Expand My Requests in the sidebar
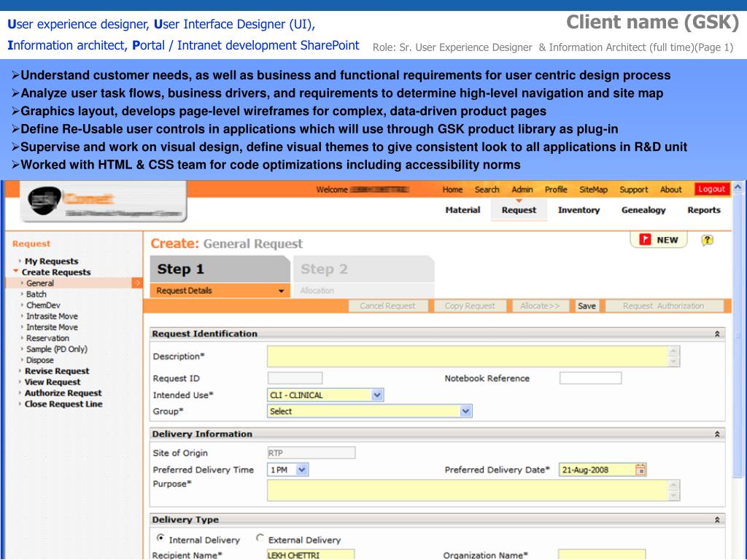Image resolution: width=747 pixels, height=560 pixels. click(x=20, y=261)
